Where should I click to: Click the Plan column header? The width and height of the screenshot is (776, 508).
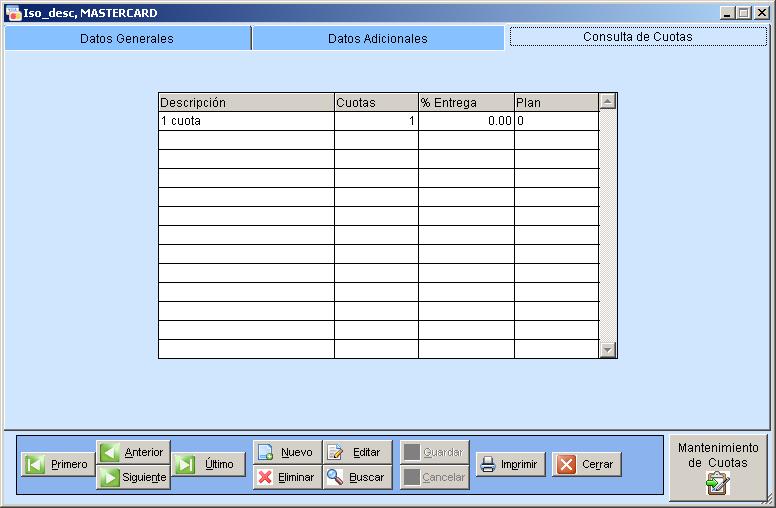(x=556, y=102)
